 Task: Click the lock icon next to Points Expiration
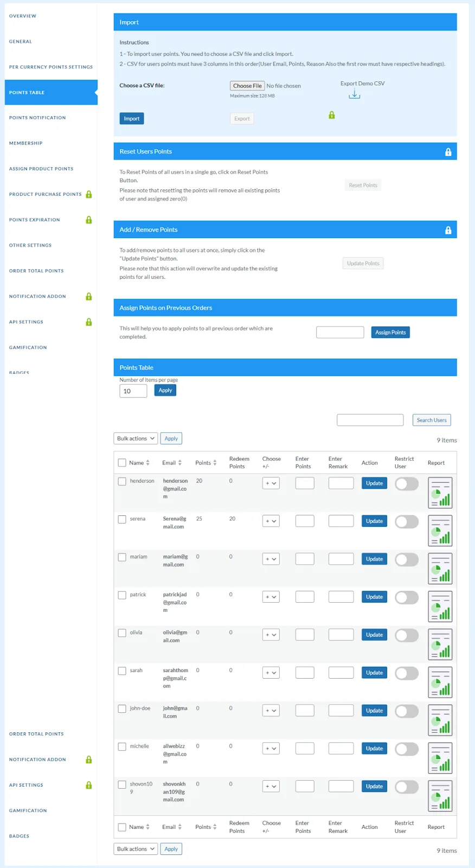pos(89,220)
